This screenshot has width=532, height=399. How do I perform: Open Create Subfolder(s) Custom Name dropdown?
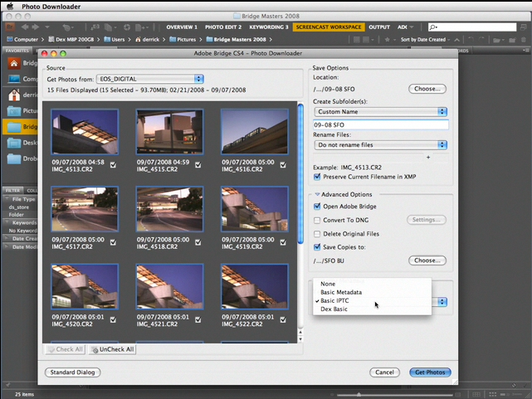pos(381,111)
